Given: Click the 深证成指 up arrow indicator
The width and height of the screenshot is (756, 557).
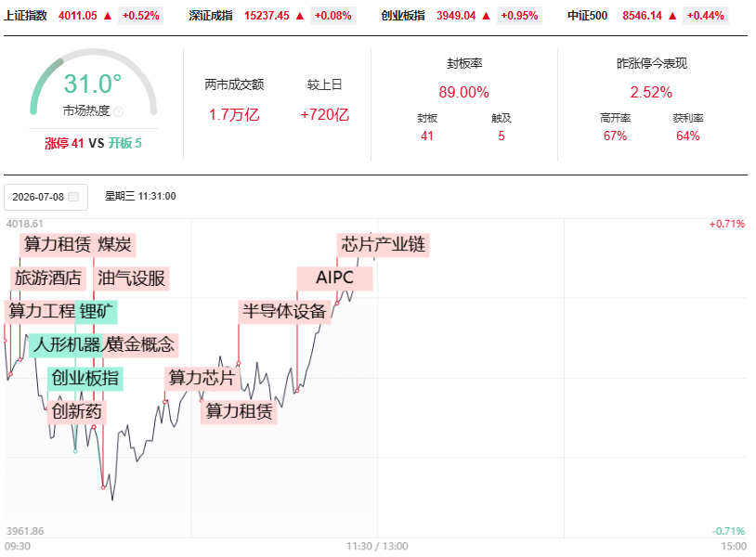Looking at the screenshot, I should (300, 16).
